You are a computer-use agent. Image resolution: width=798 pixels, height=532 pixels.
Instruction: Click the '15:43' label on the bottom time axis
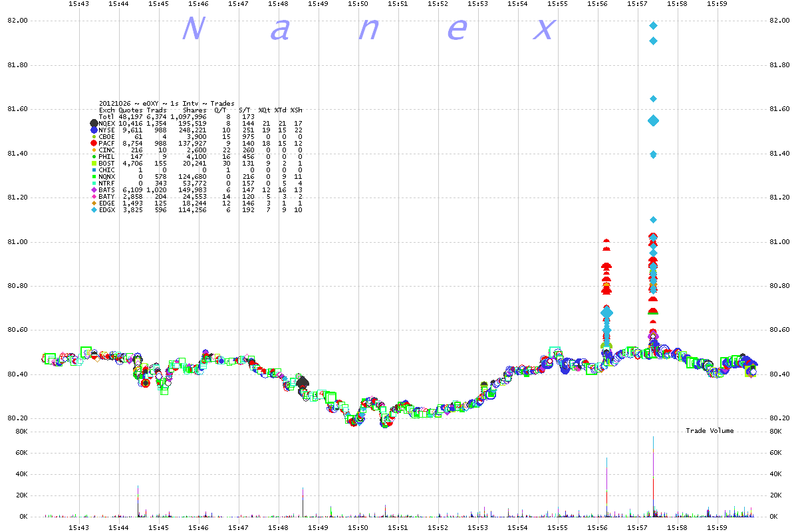point(78,527)
